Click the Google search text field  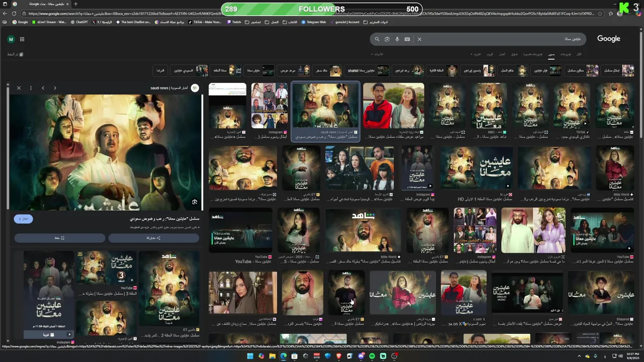point(503,39)
